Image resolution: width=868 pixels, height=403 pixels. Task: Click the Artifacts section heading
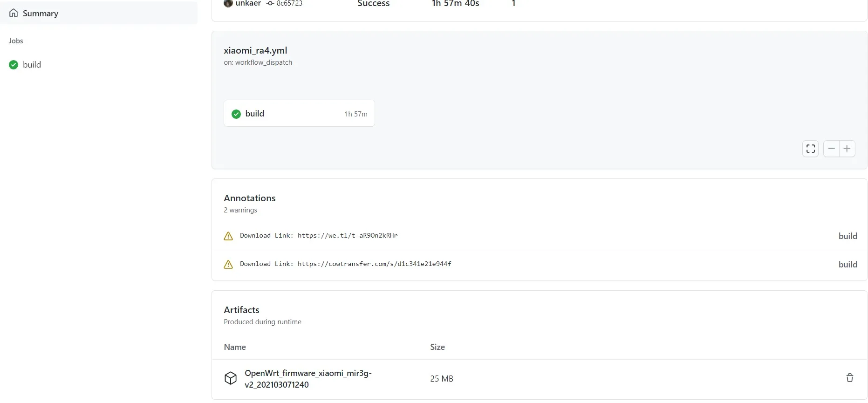click(241, 310)
